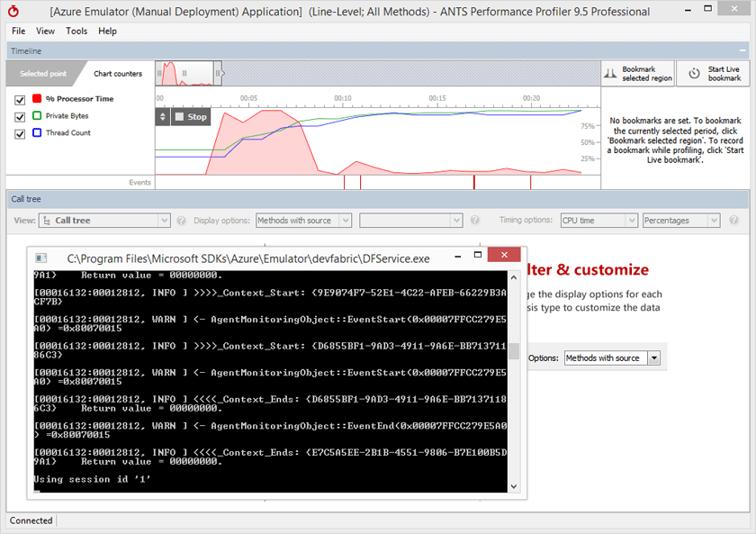
Task: Open the Timing options CPU time dropdown
Action: (601, 220)
